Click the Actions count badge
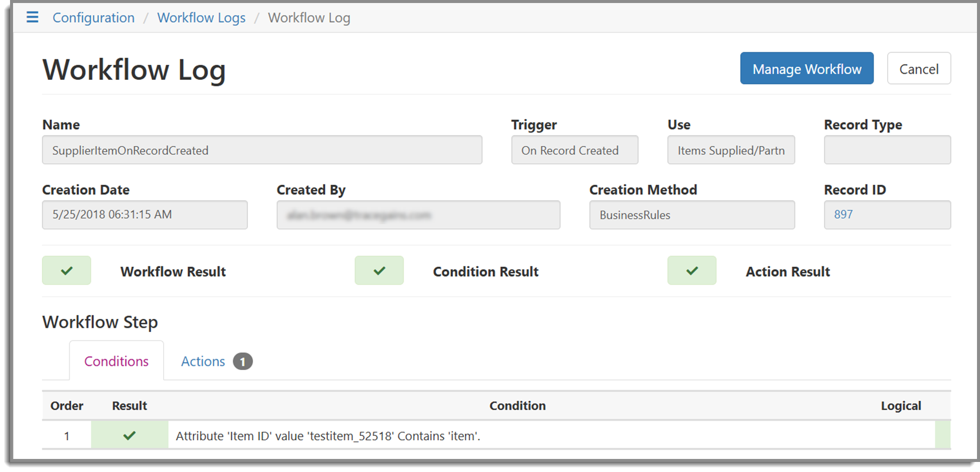Viewport: 980px width, 472px height. pos(242,362)
